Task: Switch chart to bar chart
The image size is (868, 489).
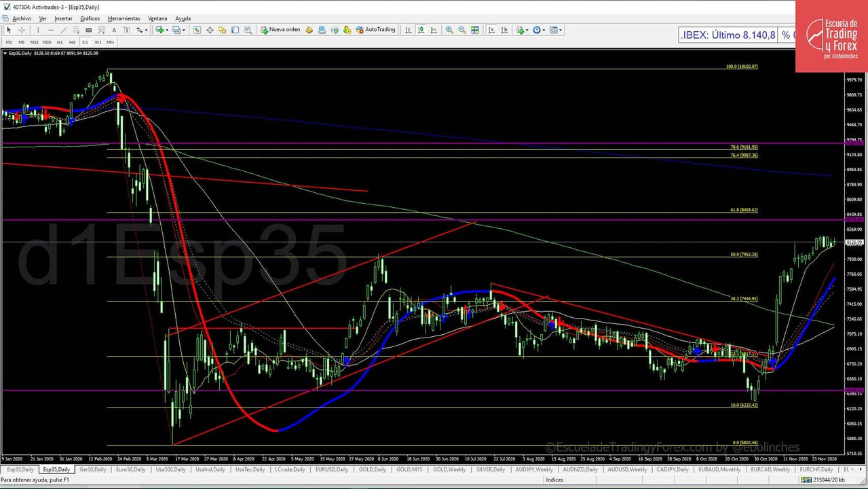Action: coord(408,30)
